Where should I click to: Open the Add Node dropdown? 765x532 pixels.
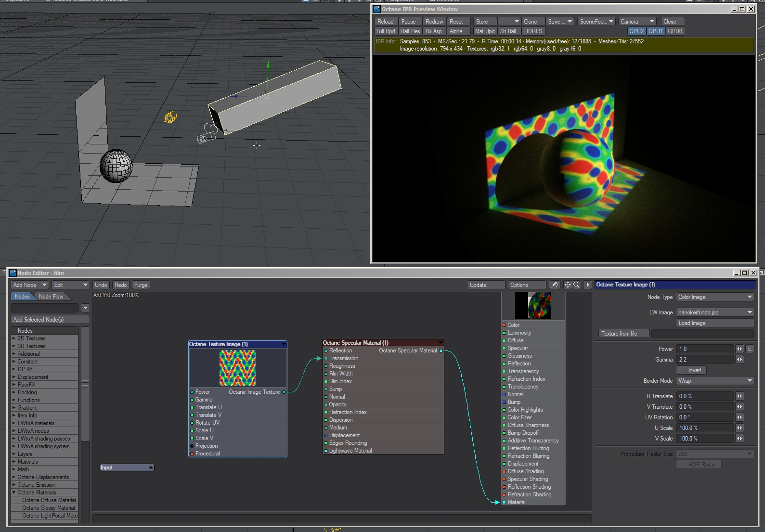[30, 285]
